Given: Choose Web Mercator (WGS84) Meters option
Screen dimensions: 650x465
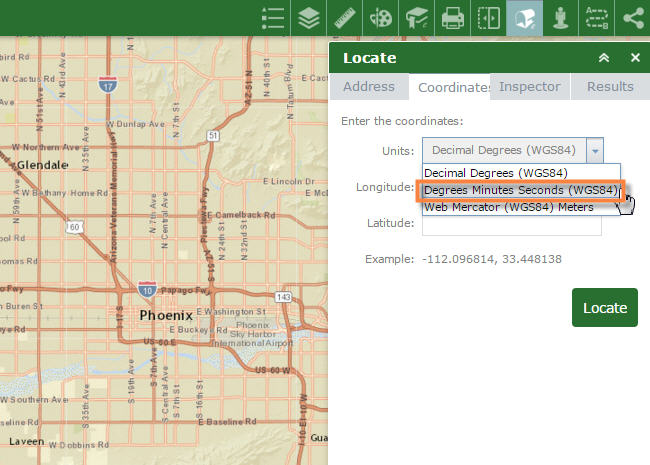Looking at the screenshot, I should click(x=521, y=207).
